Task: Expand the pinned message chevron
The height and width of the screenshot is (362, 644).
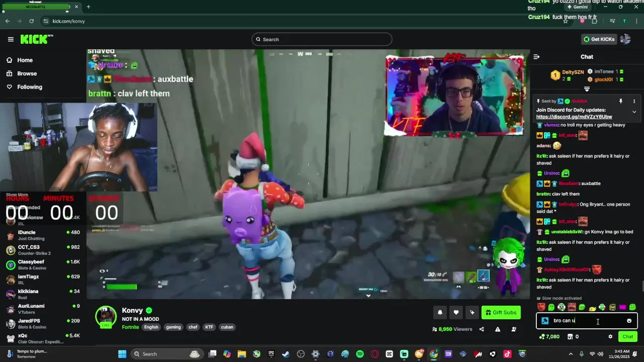Action: (x=634, y=112)
